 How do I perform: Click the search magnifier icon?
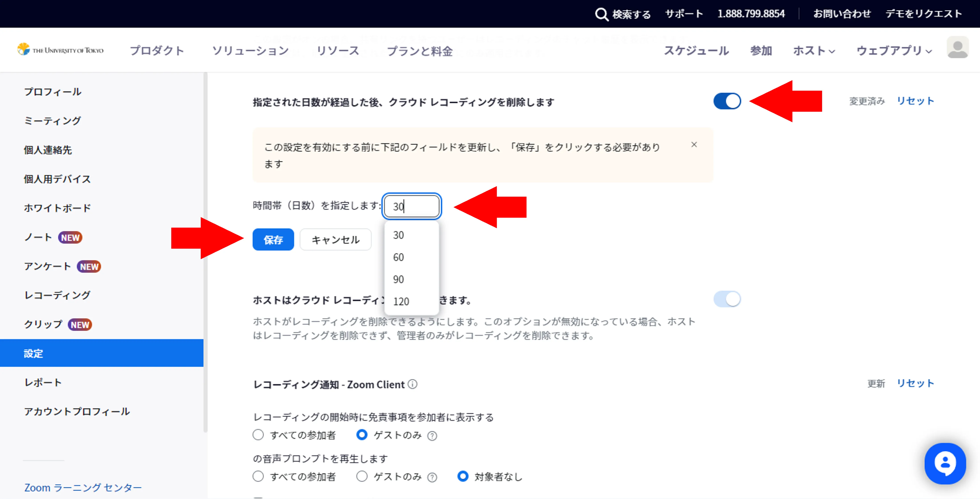point(601,14)
